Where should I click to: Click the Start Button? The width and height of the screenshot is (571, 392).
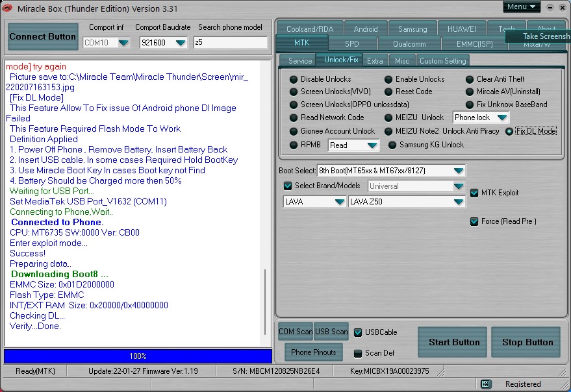452,342
